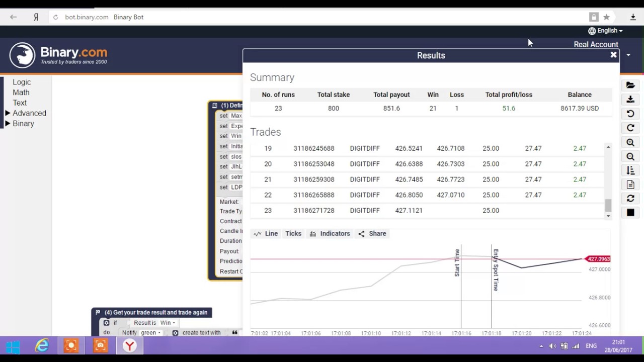Click the Binary.com logo
644x362 pixels.
click(x=58, y=55)
